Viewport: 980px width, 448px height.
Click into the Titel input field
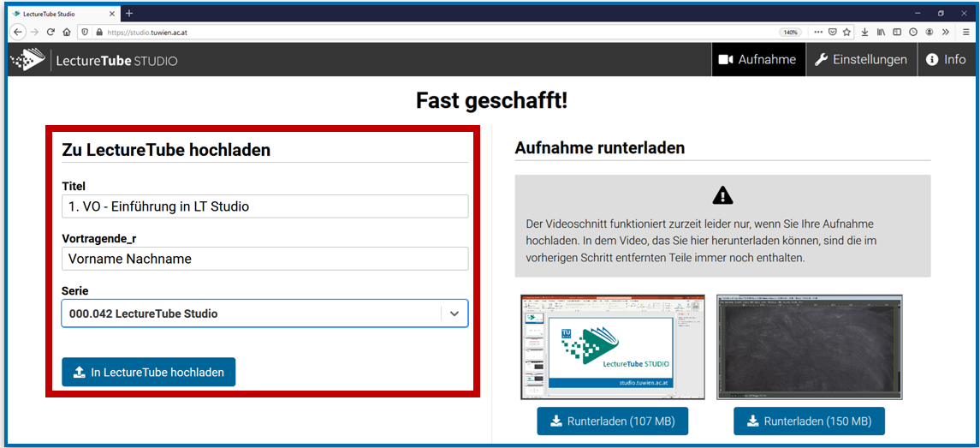[265, 206]
